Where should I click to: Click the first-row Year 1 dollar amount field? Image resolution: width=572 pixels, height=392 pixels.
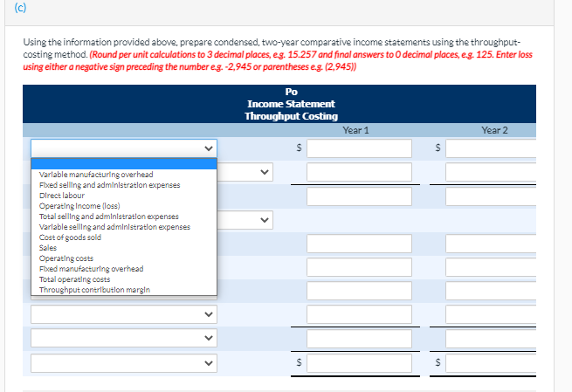pyautogui.click(x=359, y=148)
